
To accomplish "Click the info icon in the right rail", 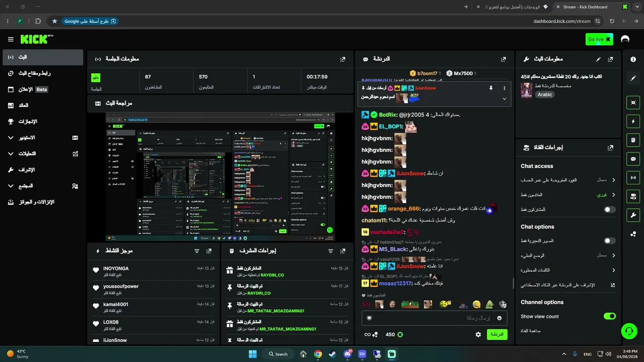I will tap(633, 59).
